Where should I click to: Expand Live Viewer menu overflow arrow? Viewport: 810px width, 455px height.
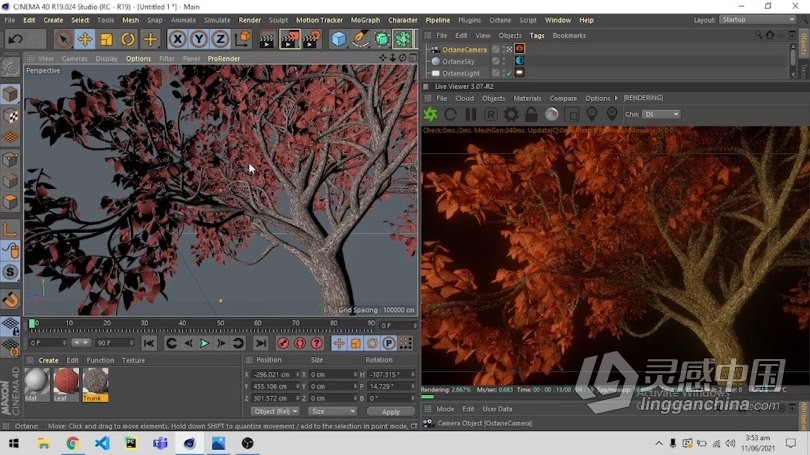[x=616, y=98]
